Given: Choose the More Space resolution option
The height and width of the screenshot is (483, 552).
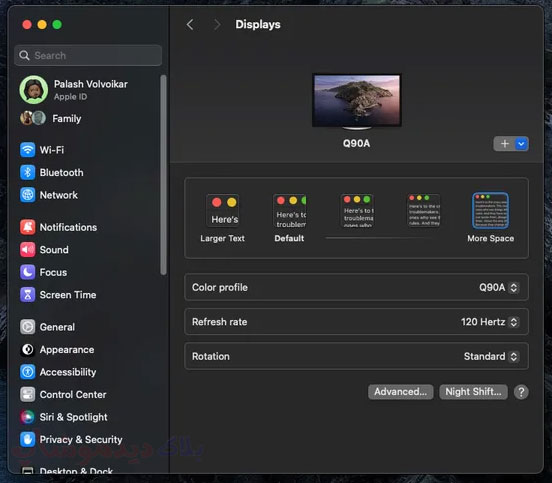Looking at the screenshot, I should tap(490, 218).
